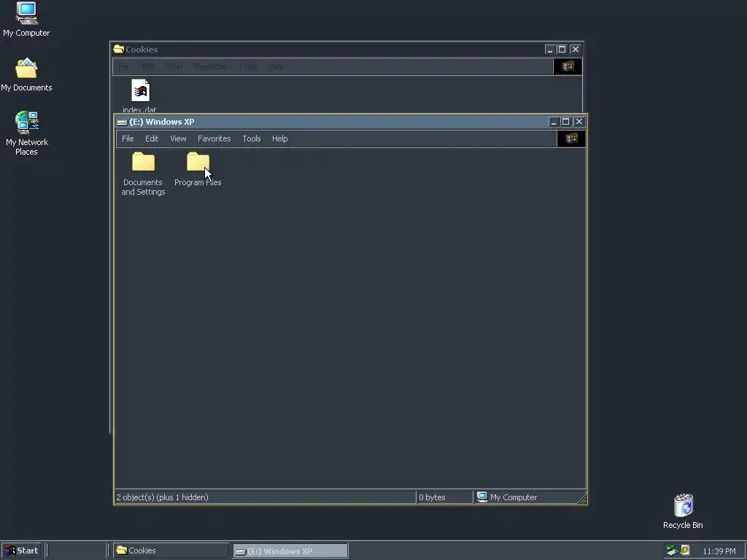Open the Documents and Settings folder
Screen dimensions: 747x560
click(x=143, y=174)
